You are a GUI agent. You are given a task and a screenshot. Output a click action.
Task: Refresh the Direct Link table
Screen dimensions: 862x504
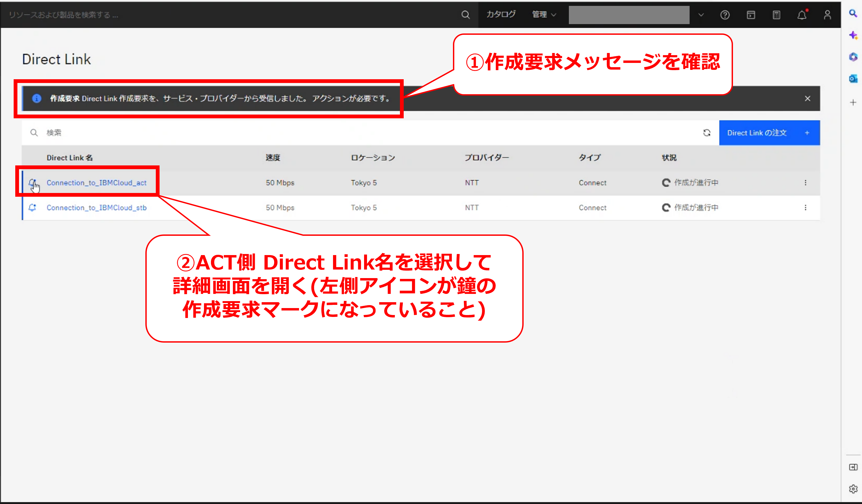(707, 133)
